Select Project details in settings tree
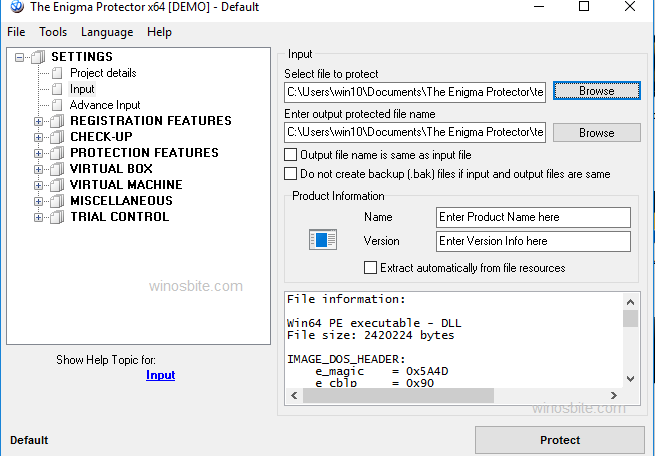The height and width of the screenshot is (456, 655). point(103,73)
